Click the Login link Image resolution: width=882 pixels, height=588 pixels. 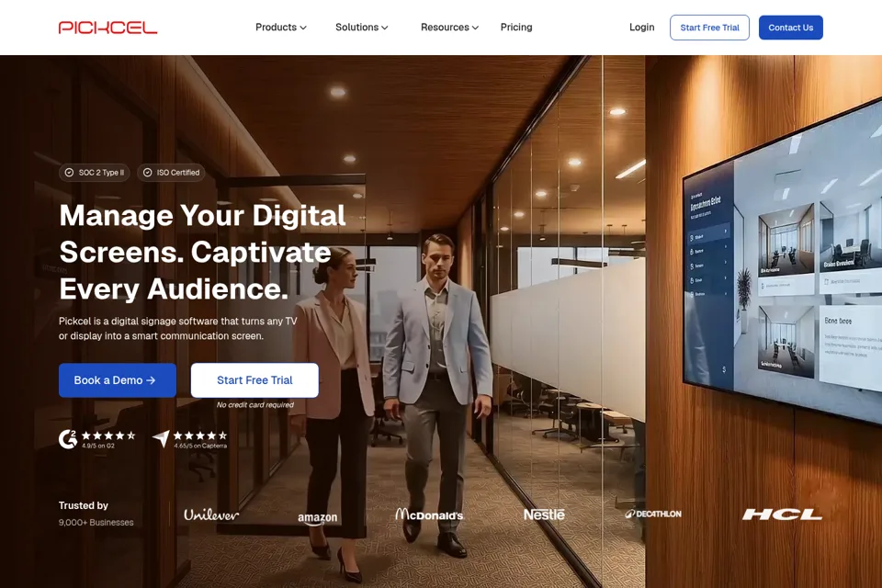pos(642,27)
